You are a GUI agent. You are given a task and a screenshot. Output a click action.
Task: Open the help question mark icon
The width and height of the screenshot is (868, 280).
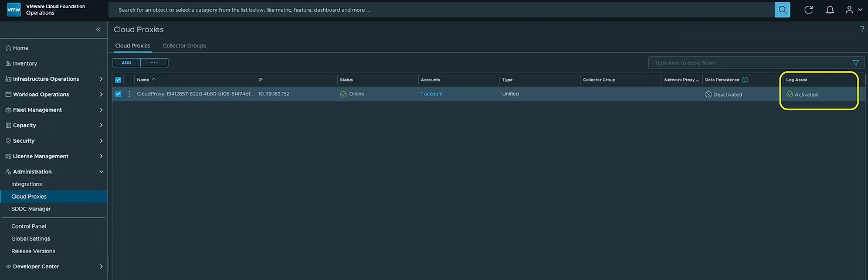coord(862,29)
